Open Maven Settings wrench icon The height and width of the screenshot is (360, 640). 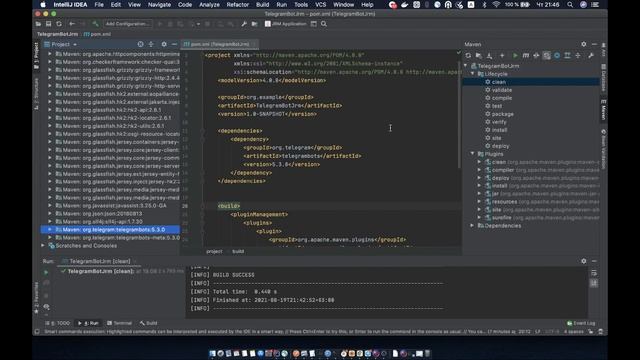click(x=591, y=56)
